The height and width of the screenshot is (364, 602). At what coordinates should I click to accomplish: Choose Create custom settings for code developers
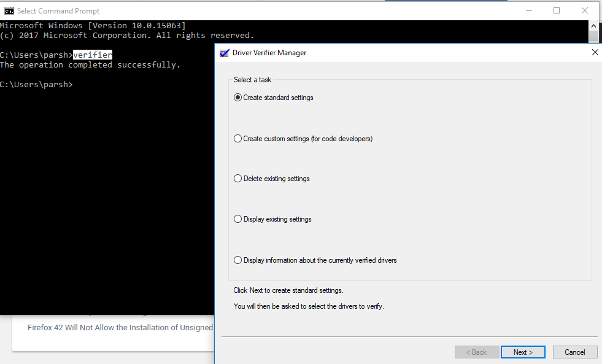coord(238,139)
